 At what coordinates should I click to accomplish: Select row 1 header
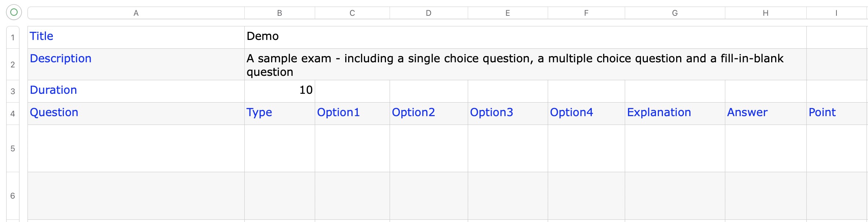[13, 37]
